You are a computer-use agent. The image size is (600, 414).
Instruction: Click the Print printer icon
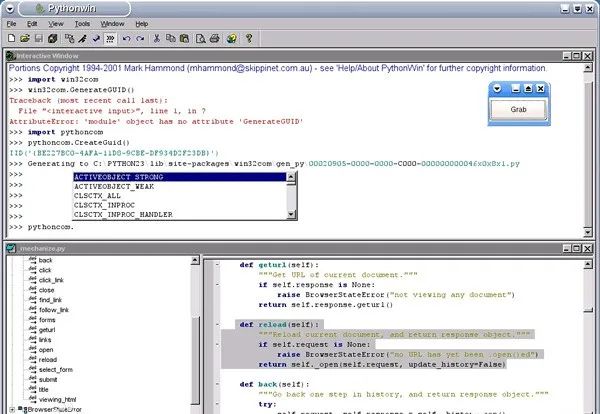coord(214,38)
